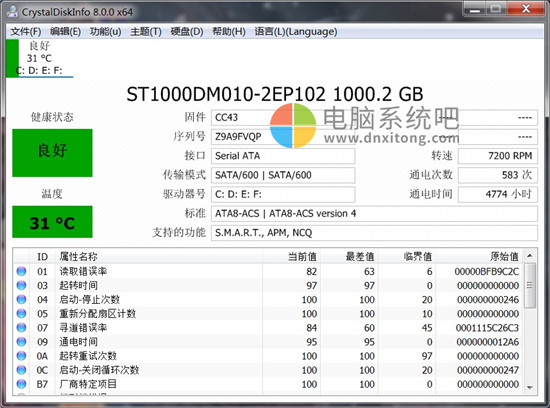
Task: Click the status dot for ID 01 读取错误率
Action: click(x=21, y=271)
